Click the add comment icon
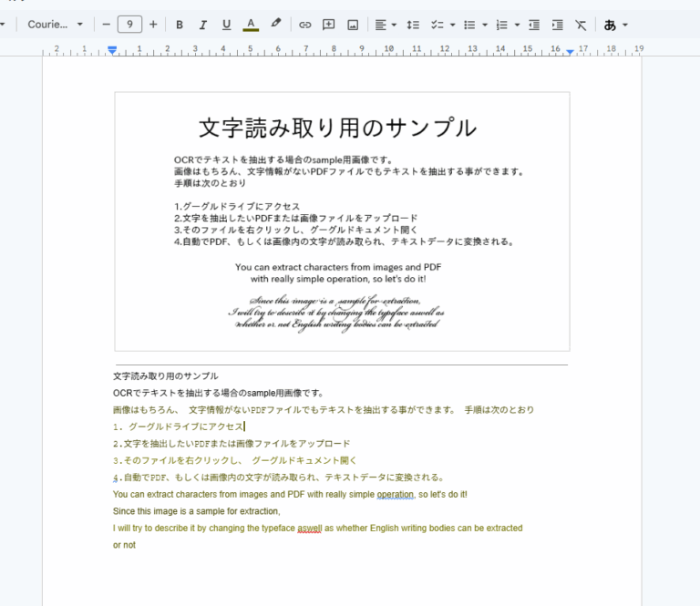Screen dimensions: 700x606 [x=328, y=25]
